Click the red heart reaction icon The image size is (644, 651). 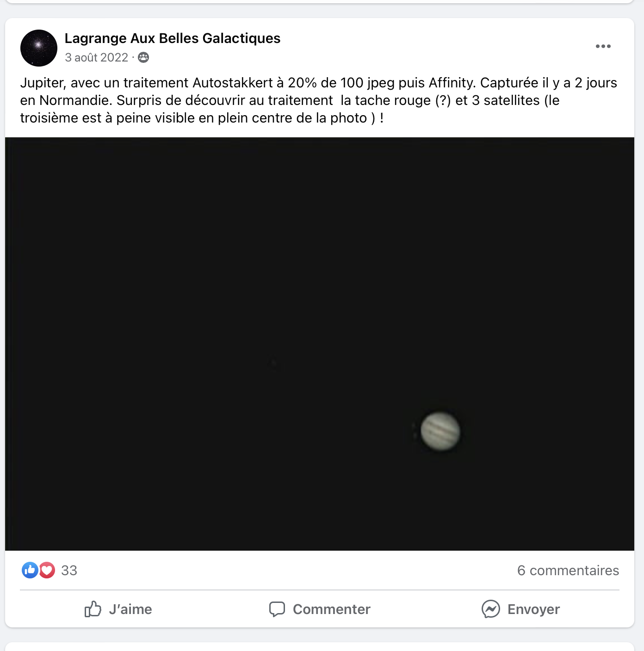click(47, 570)
